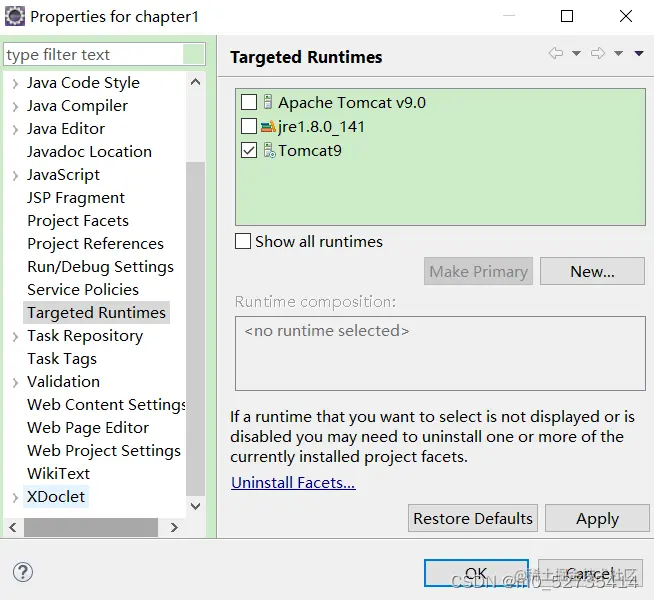654x600 pixels.
Task: Open Project Facets page
Action: pyautogui.click(x=78, y=221)
